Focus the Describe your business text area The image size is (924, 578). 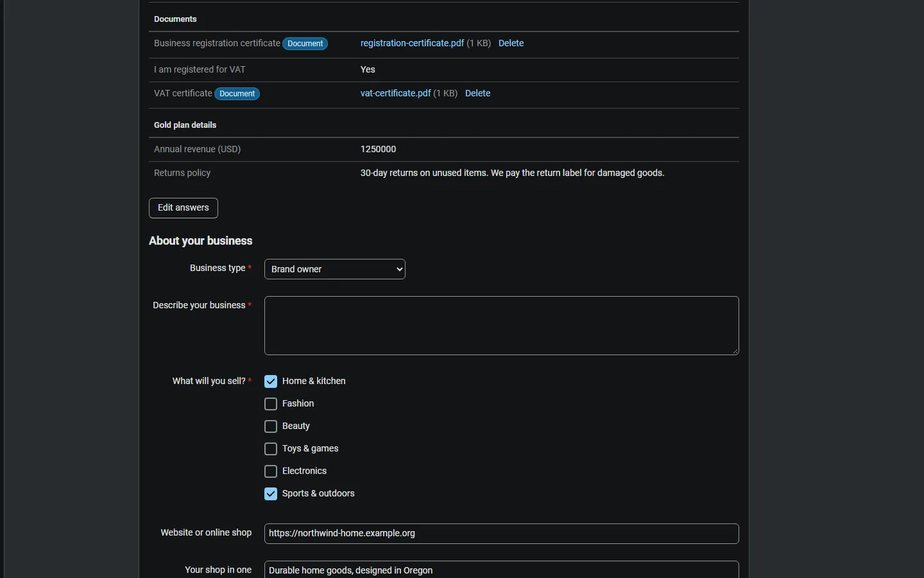502,326
